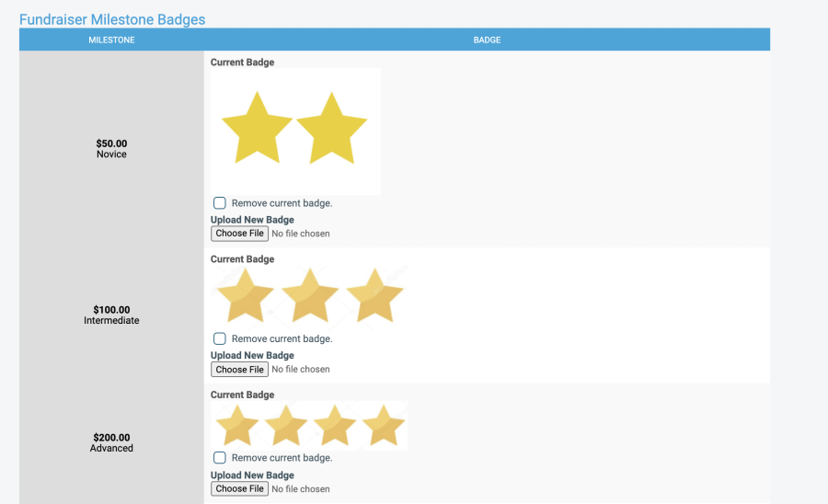The image size is (828, 504).
Task: Check Remove current badge for Advanced milestone
Action: pyautogui.click(x=220, y=458)
